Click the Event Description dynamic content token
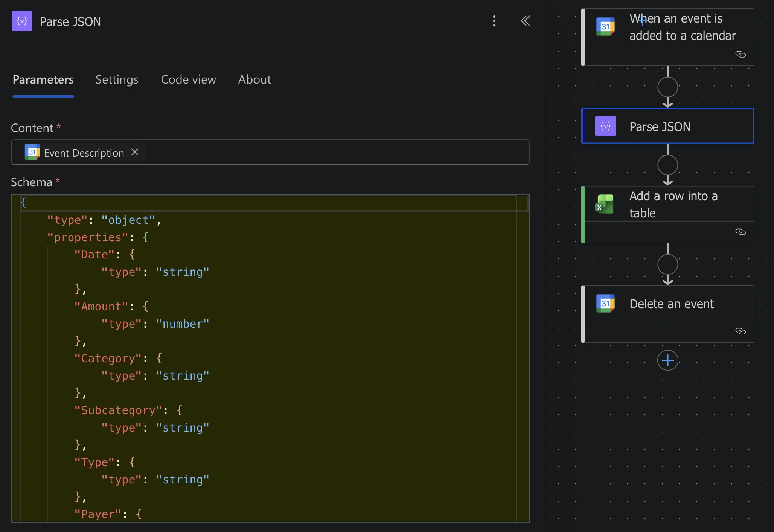 [84, 152]
